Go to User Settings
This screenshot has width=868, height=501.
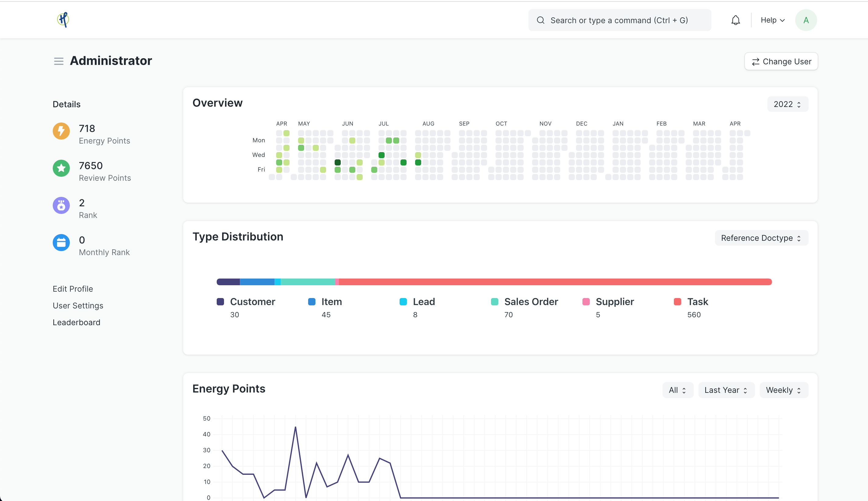click(78, 306)
